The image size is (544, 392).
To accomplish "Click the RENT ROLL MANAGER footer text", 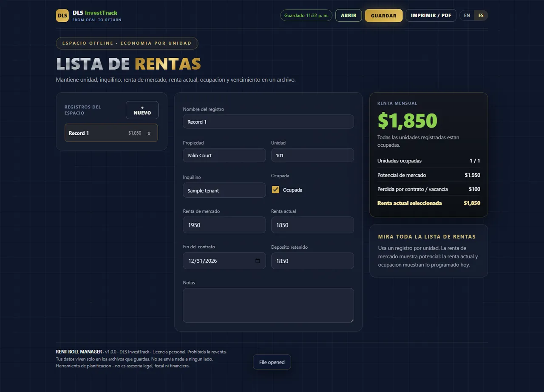I will point(79,352).
